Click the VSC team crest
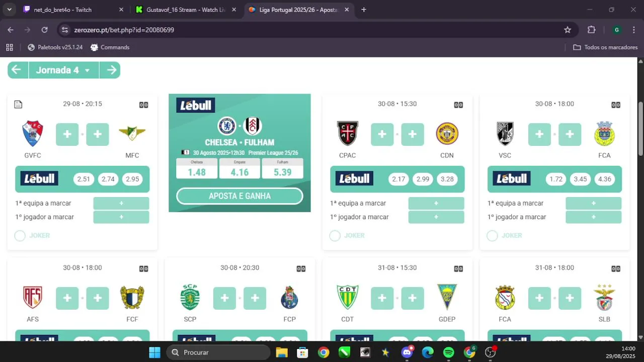This screenshot has height=362, width=644. 505,134
